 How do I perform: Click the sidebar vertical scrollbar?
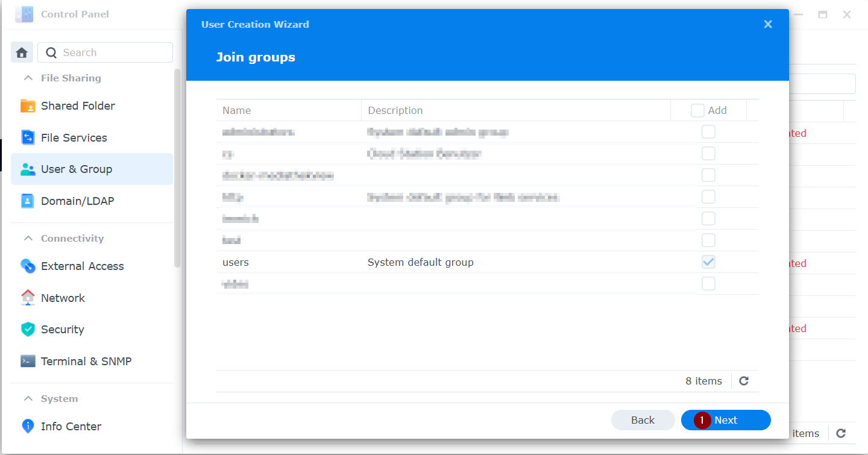(x=177, y=168)
